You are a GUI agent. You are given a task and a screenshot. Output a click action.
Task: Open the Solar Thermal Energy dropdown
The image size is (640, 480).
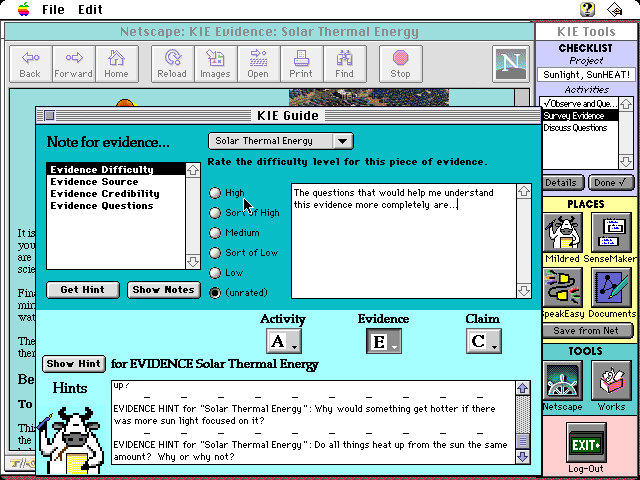point(281,141)
